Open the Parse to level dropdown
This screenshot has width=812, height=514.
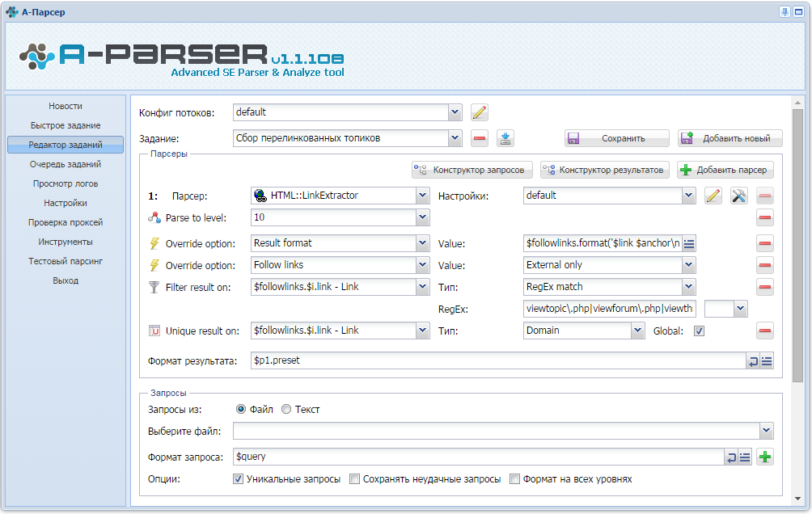click(422, 217)
